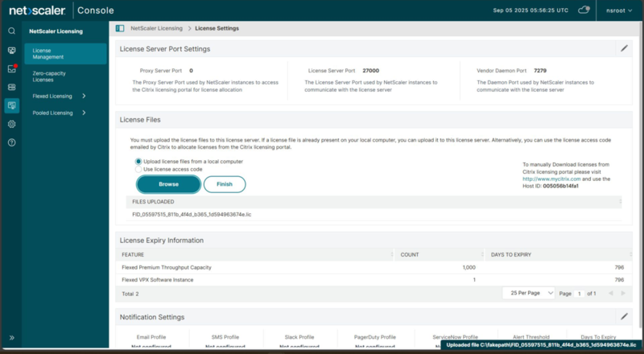Open the sidebar search magnifier icon

click(11, 31)
